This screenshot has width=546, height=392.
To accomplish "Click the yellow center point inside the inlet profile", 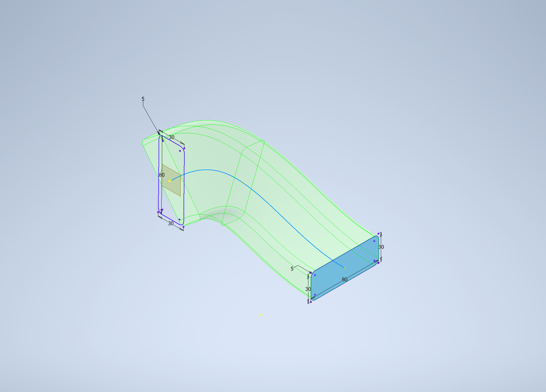I will click(x=169, y=181).
